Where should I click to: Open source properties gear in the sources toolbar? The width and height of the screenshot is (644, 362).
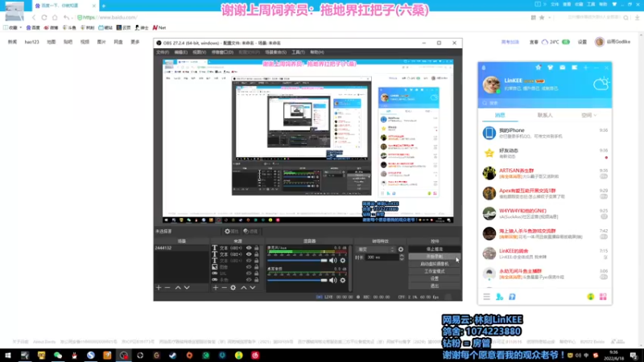[x=233, y=288]
